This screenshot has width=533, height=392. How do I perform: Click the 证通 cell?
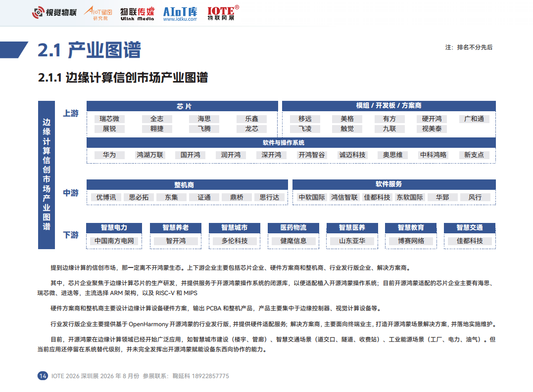204,198
